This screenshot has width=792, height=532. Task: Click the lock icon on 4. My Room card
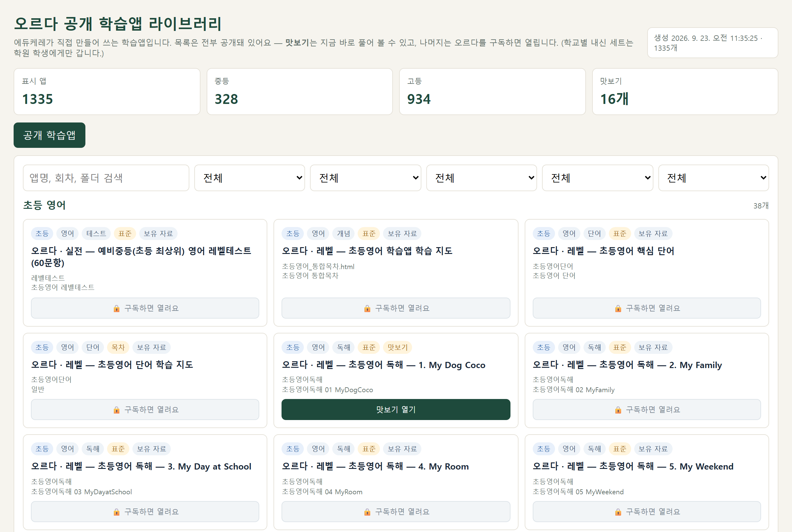coord(367,512)
